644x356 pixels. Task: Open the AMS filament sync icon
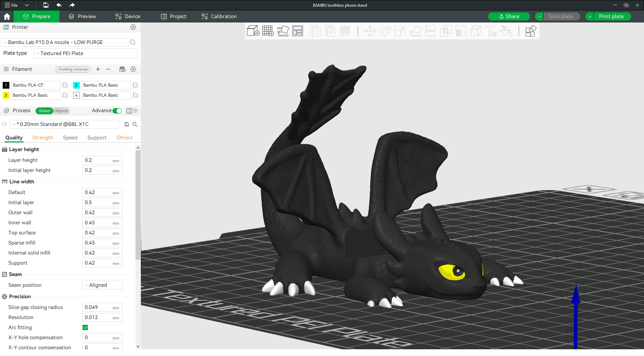tap(122, 69)
